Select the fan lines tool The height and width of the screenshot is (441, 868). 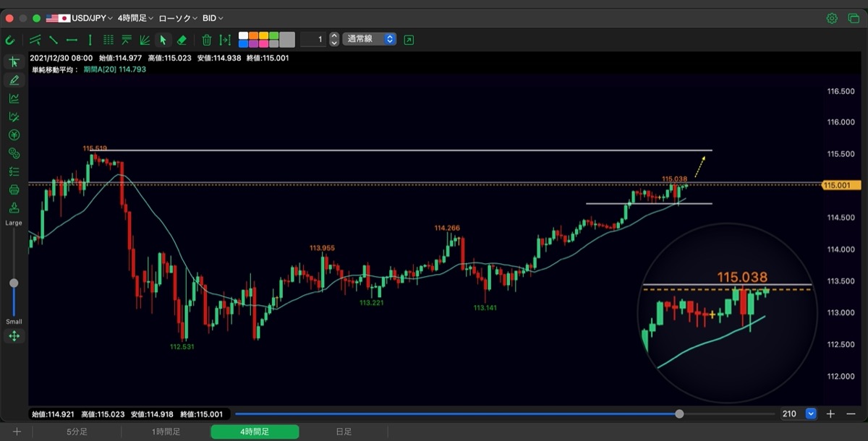(x=145, y=40)
